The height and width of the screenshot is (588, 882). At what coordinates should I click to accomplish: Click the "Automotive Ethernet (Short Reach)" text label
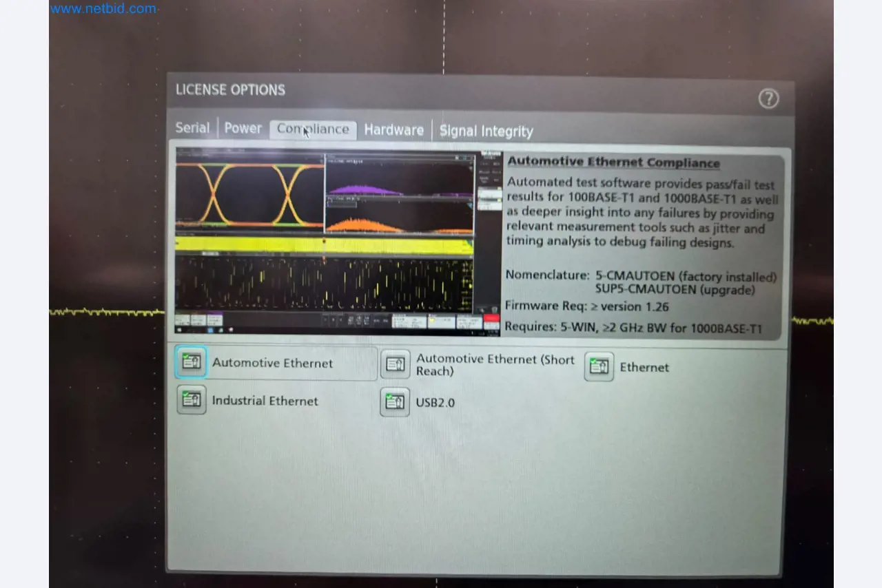tap(494, 365)
